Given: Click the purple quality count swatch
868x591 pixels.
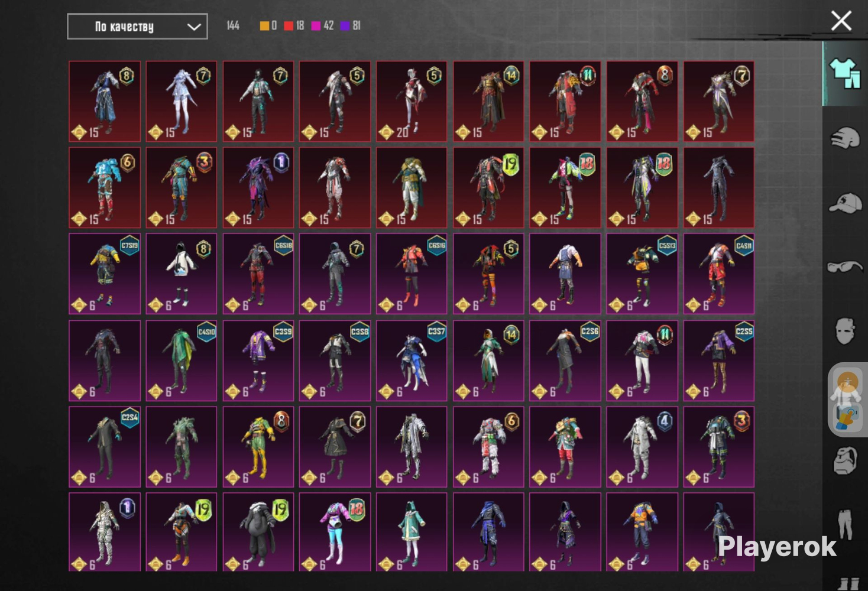Looking at the screenshot, I should click(x=345, y=25).
